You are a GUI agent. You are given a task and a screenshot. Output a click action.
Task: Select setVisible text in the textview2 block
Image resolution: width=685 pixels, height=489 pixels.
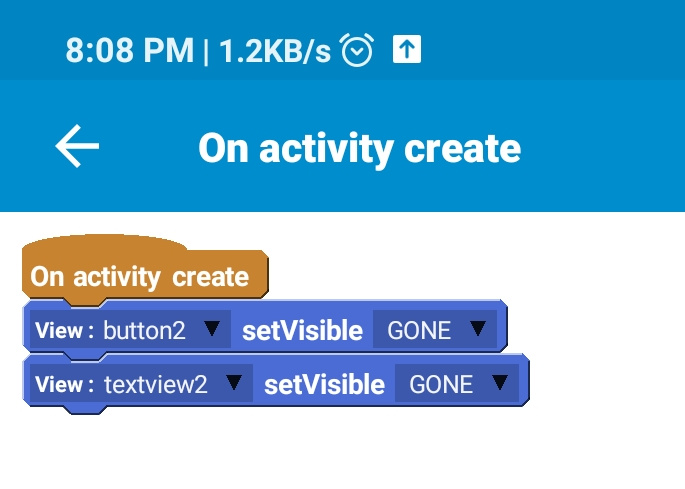pos(324,384)
